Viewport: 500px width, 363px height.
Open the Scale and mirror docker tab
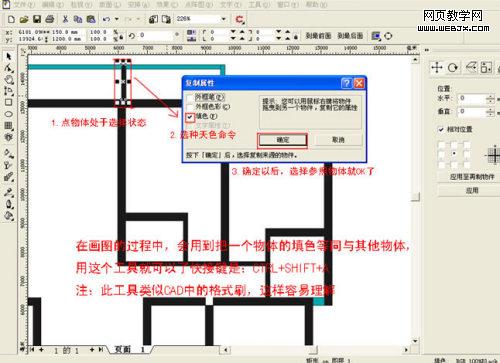click(x=471, y=68)
